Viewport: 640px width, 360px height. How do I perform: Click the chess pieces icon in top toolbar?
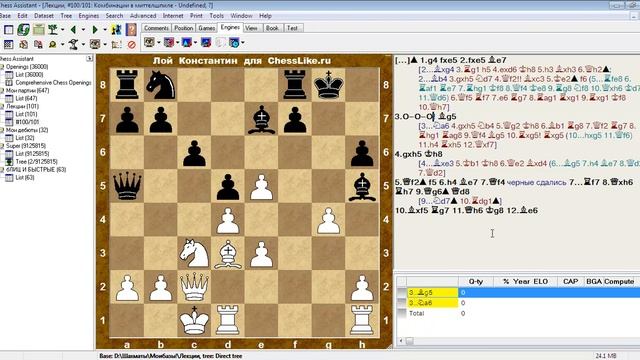tap(116, 30)
